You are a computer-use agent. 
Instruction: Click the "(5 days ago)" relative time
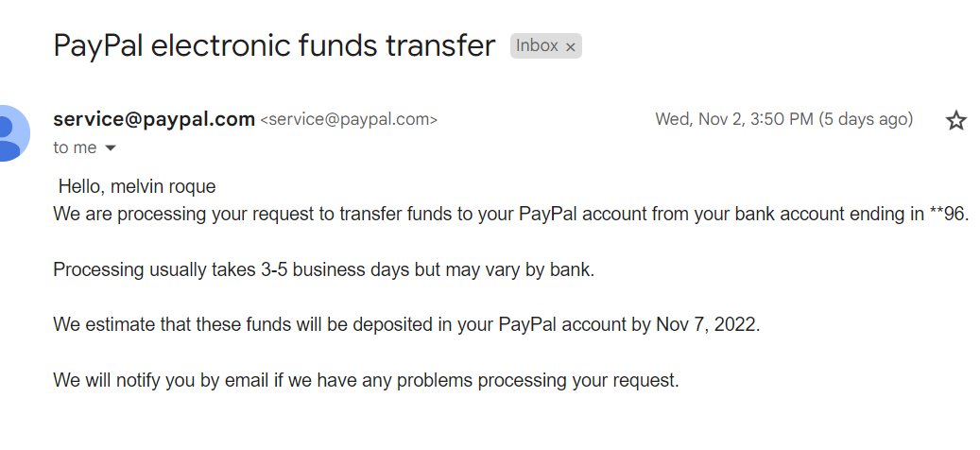[865, 119]
